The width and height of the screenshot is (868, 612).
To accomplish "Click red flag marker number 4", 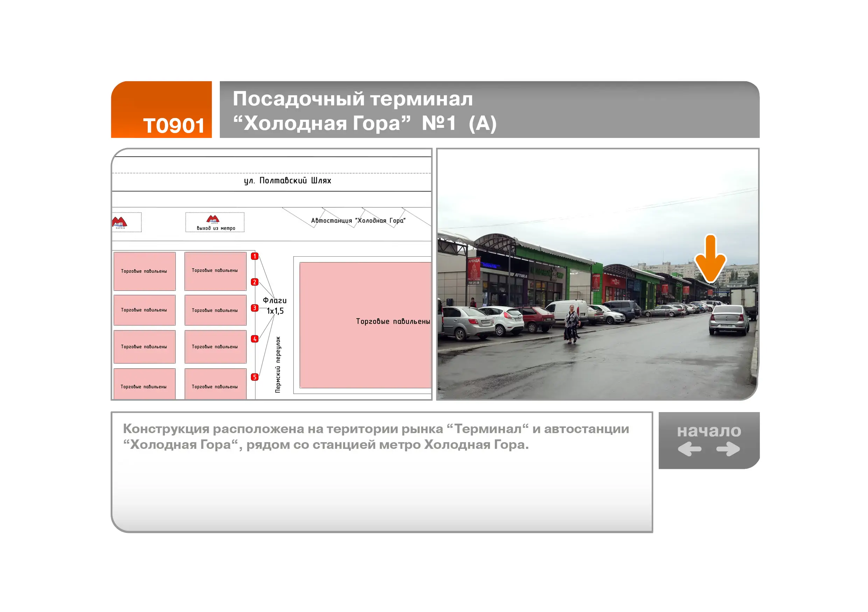I will (x=255, y=339).
